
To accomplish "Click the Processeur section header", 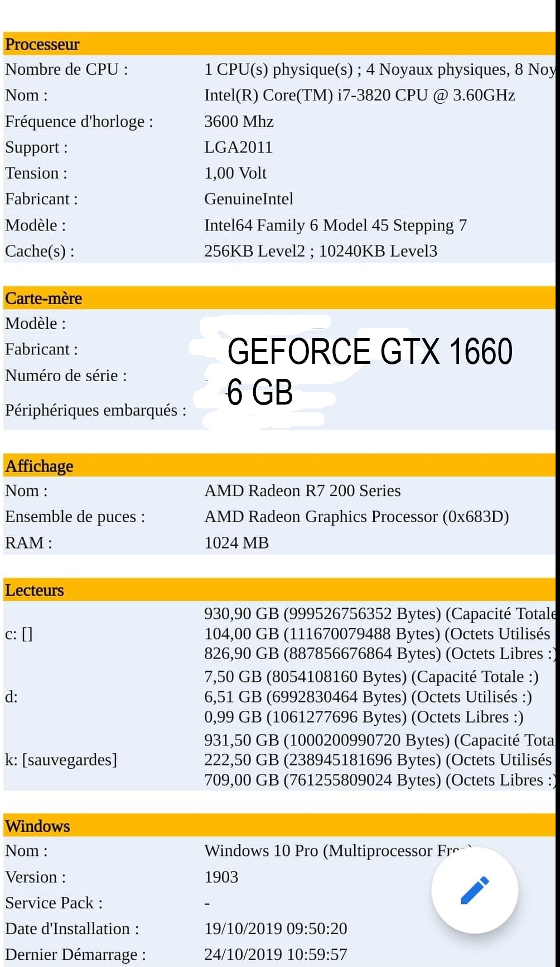I will tap(42, 44).
